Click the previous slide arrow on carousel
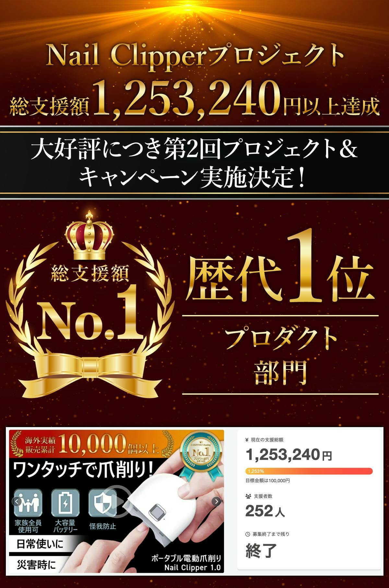Image resolution: width=389 pixels, height=588 pixels. tap(17, 502)
